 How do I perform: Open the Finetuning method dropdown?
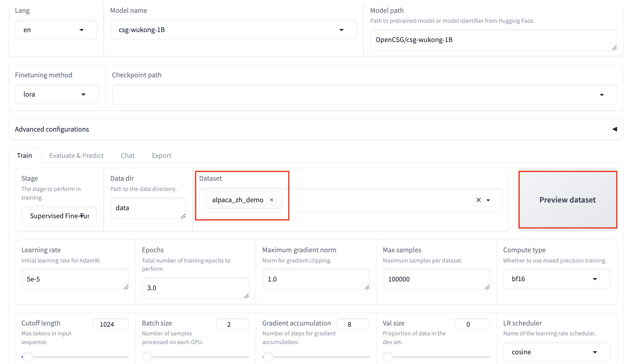(57, 94)
